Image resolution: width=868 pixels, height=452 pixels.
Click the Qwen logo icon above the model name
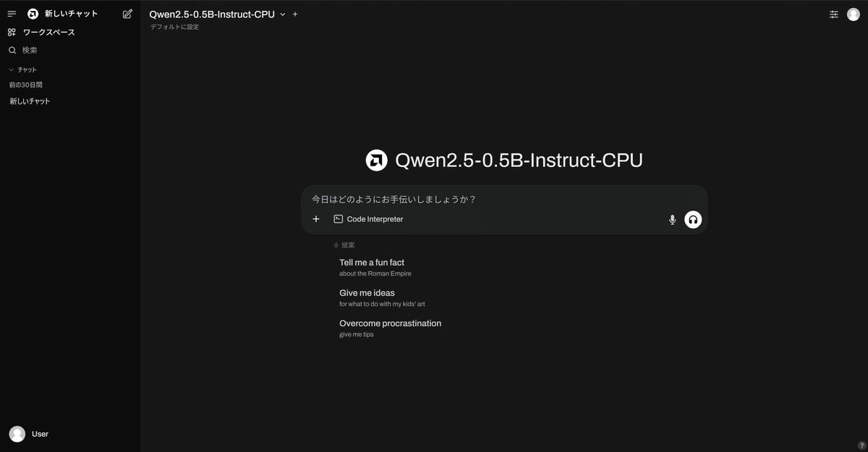376,160
